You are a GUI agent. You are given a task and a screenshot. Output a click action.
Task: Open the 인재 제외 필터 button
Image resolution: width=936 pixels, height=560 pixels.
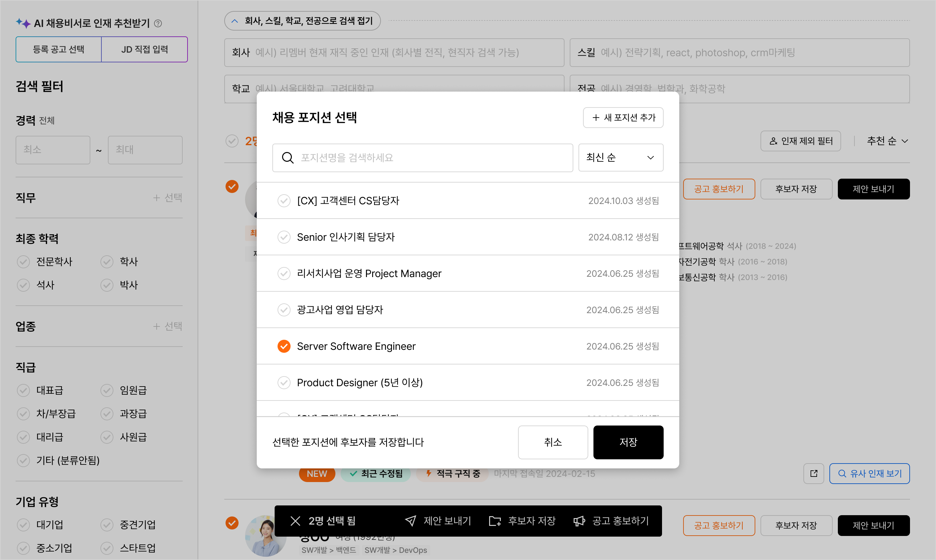(800, 141)
